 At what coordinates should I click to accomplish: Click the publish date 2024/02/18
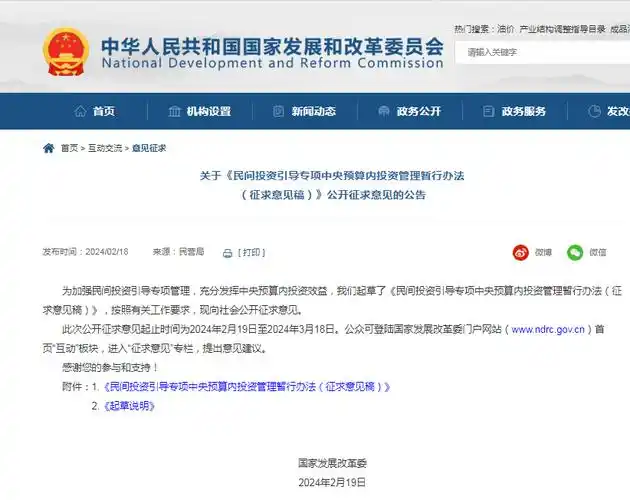107,252
